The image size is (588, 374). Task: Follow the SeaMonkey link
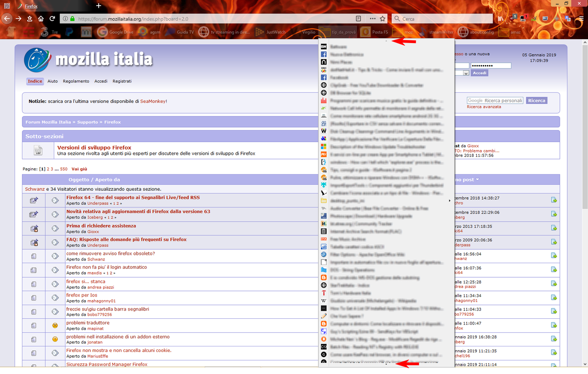coord(152,101)
